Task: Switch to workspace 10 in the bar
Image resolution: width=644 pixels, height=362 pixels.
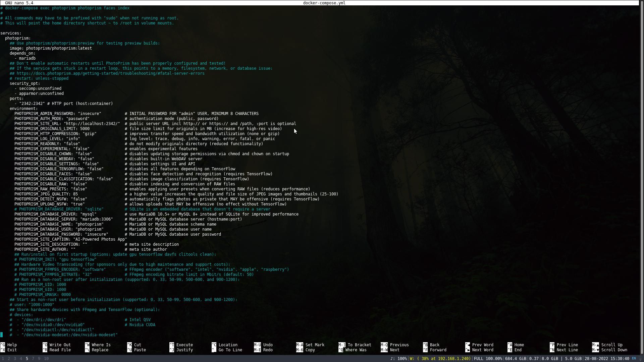Action: click(46, 359)
